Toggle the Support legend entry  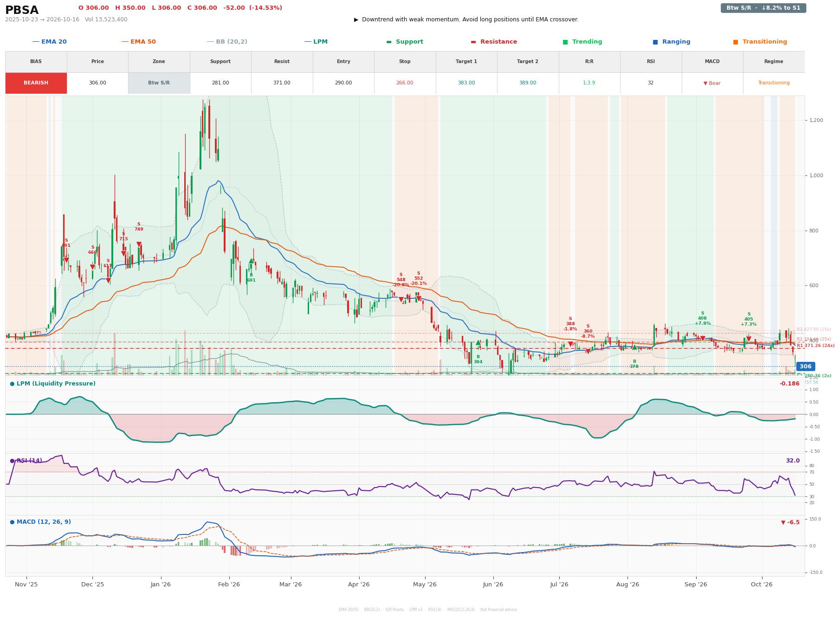(x=405, y=42)
